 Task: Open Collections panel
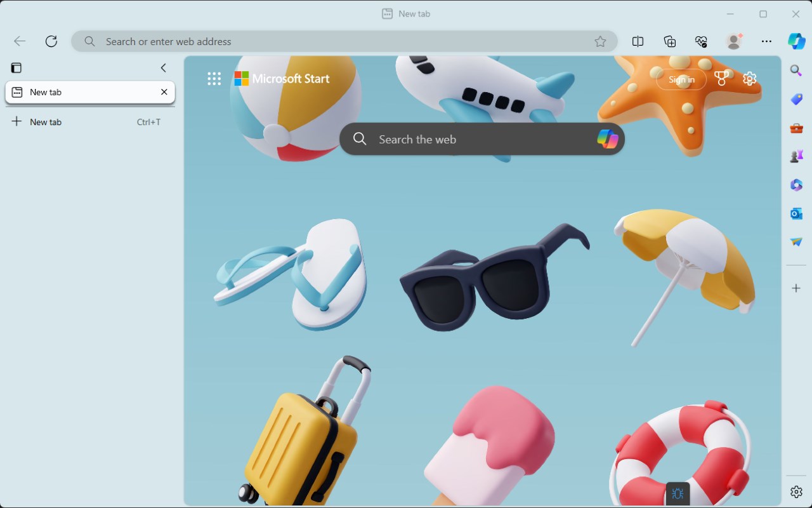(670, 41)
